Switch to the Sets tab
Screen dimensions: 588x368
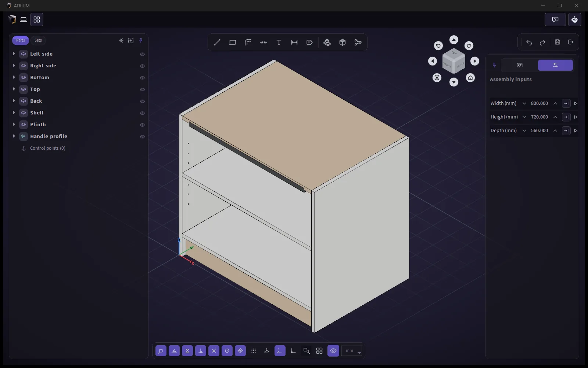coord(38,40)
